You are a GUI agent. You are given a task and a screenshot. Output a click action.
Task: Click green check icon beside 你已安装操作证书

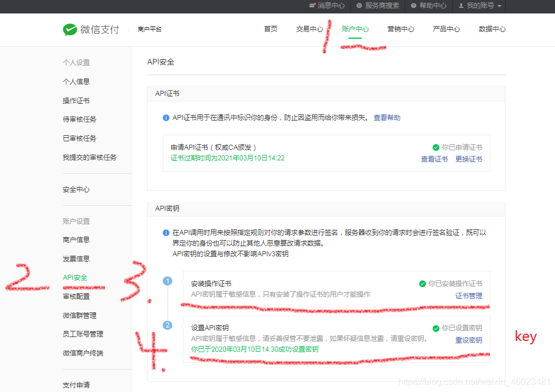(422, 284)
